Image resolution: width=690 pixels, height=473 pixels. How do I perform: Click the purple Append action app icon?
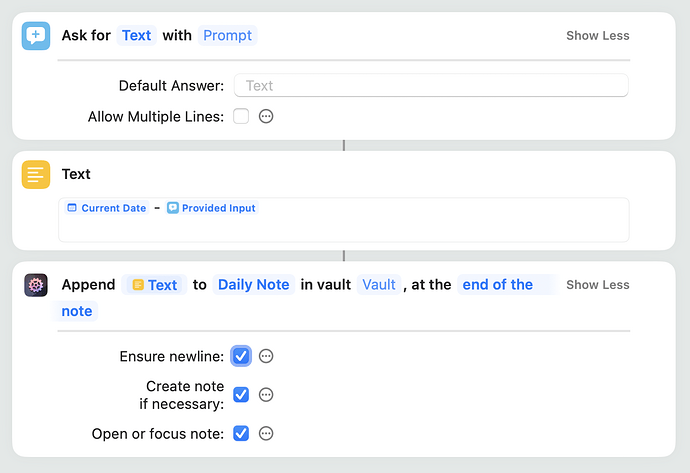tap(36, 285)
